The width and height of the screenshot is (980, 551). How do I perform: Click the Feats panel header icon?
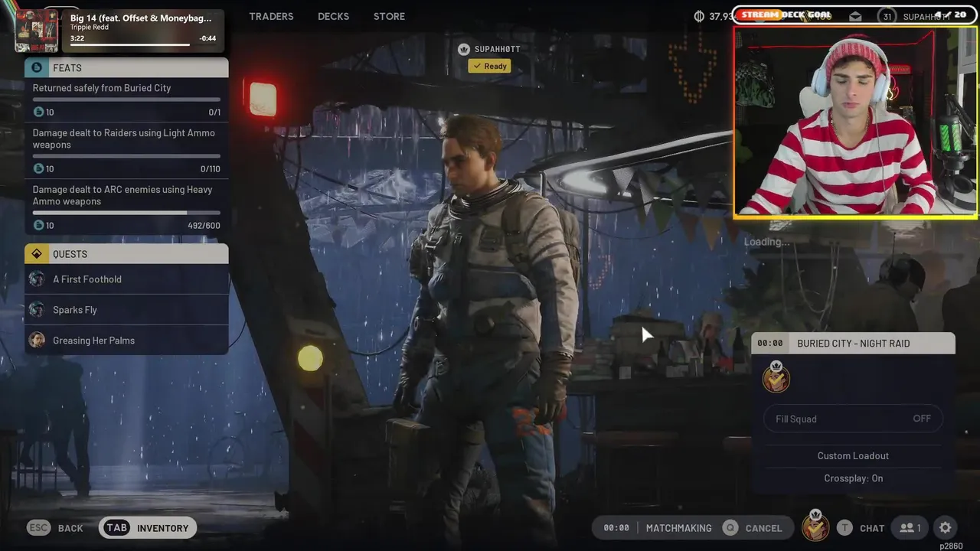coord(37,67)
